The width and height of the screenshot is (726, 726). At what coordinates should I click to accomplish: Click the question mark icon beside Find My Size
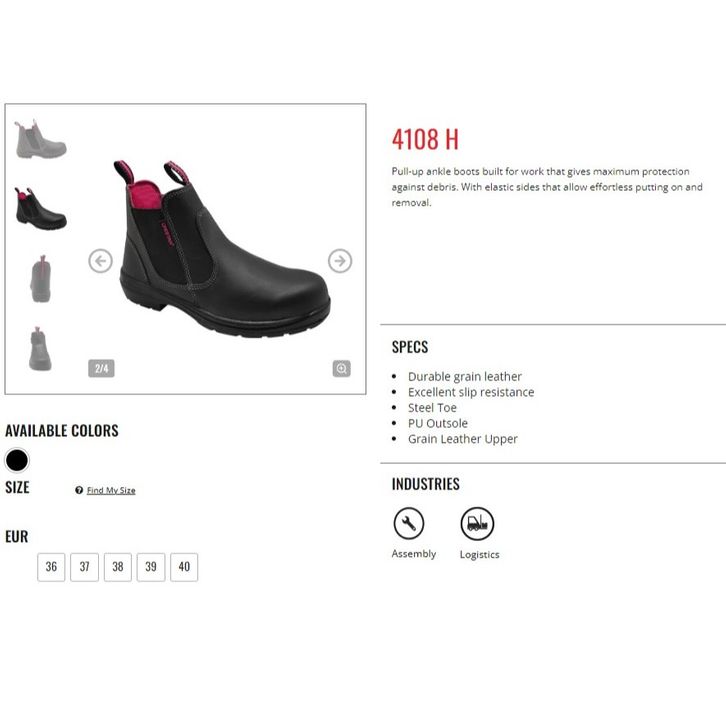[x=79, y=490]
